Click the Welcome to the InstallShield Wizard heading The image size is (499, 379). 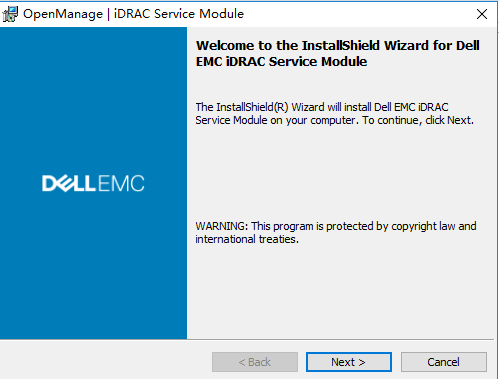click(x=337, y=45)
